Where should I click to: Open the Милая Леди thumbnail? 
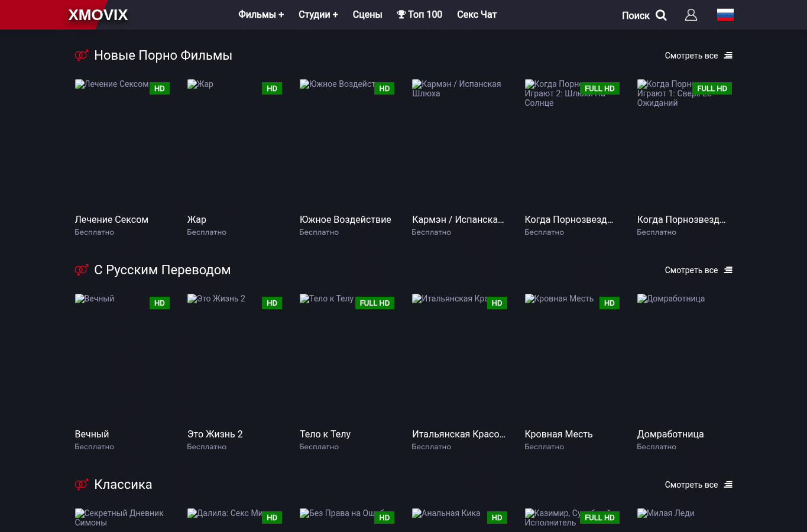(685, 520)
